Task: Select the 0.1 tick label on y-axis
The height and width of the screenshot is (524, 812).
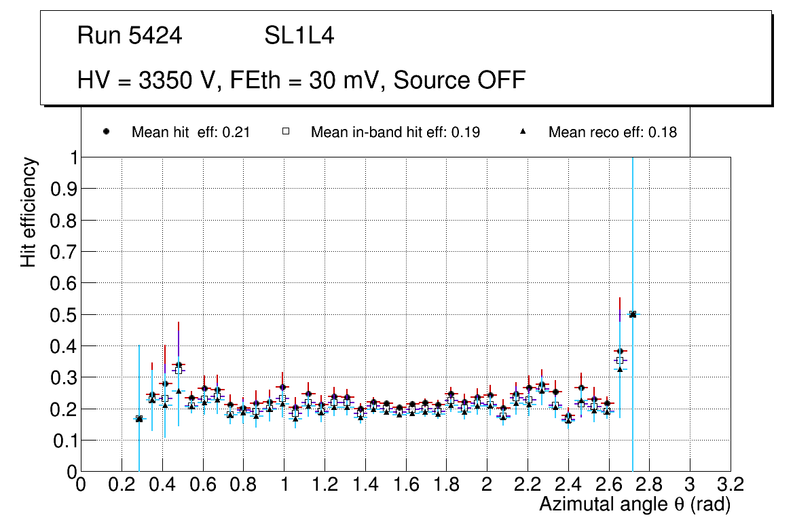Action: (63, 441)
